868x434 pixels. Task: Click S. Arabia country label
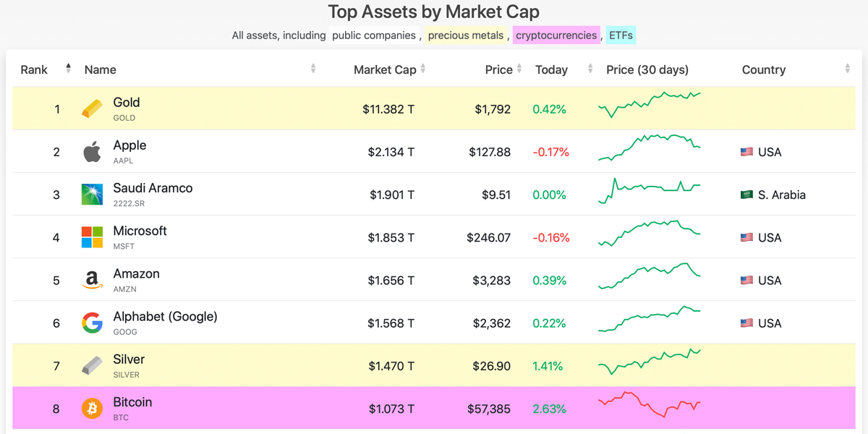tap(782, 195)
